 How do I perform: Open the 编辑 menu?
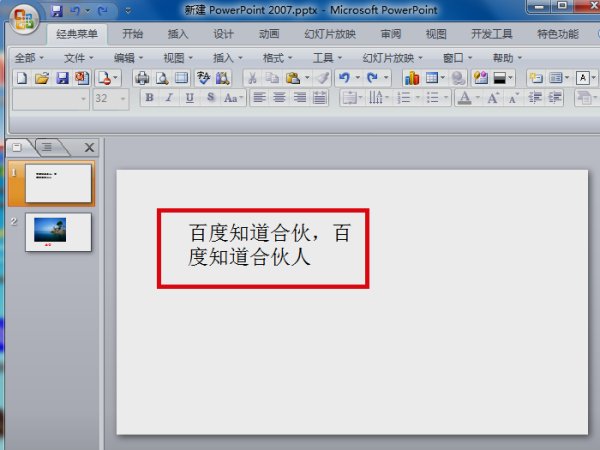(128, 58)
